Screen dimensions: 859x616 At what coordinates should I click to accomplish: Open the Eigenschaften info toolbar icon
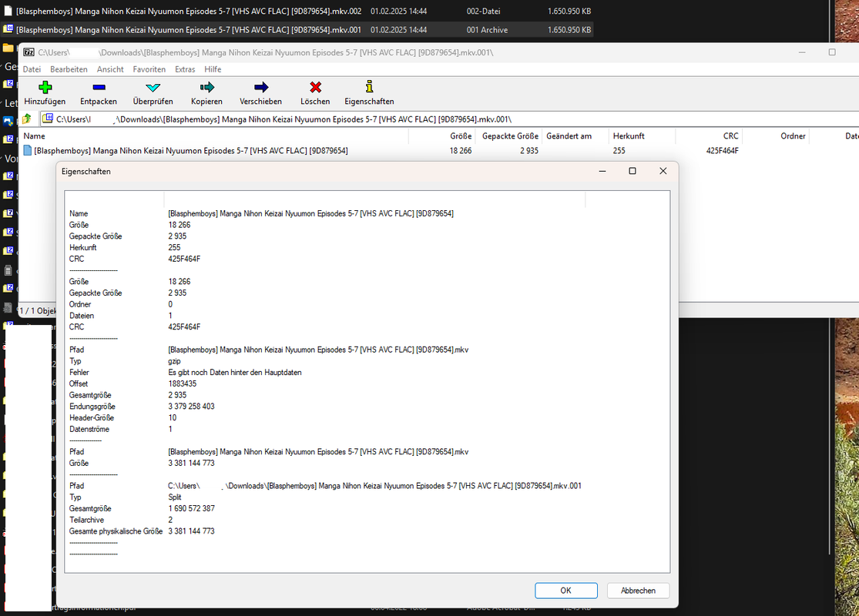[369, 86]
